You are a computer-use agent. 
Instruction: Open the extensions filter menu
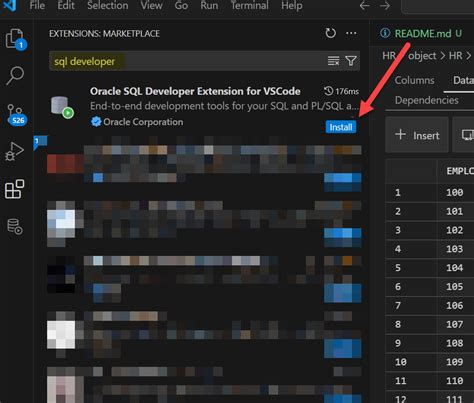(x=351, y=61)
